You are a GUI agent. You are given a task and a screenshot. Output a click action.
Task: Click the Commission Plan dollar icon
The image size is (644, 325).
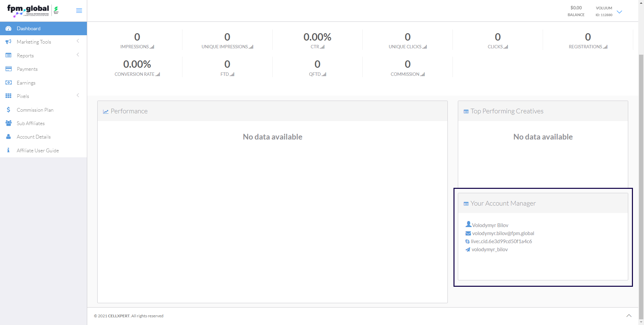click(8, 110)
